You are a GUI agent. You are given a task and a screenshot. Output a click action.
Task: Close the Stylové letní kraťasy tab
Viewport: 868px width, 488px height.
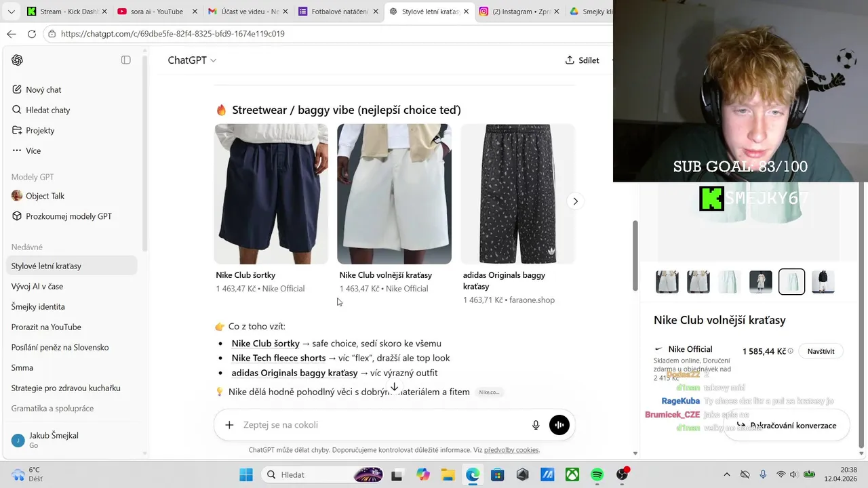coord(467,12)
